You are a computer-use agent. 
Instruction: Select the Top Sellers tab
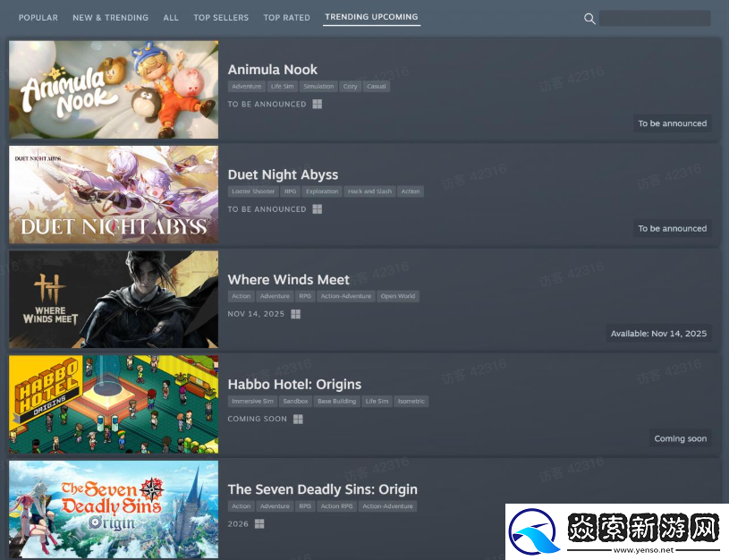coord(221,18)
